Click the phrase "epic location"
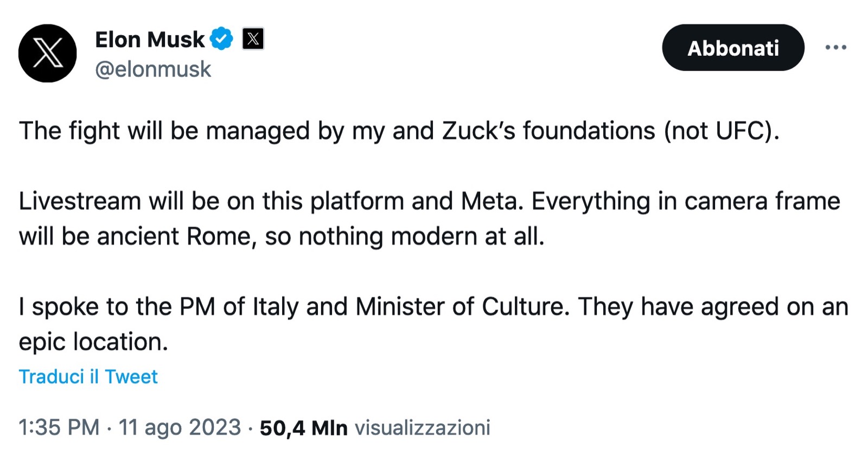 point(93,342)
